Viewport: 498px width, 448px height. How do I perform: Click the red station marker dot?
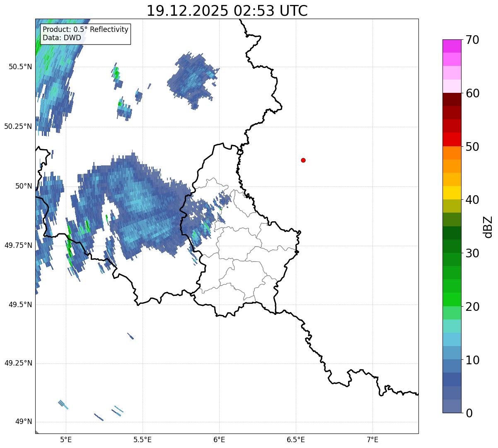pos(303,160)
